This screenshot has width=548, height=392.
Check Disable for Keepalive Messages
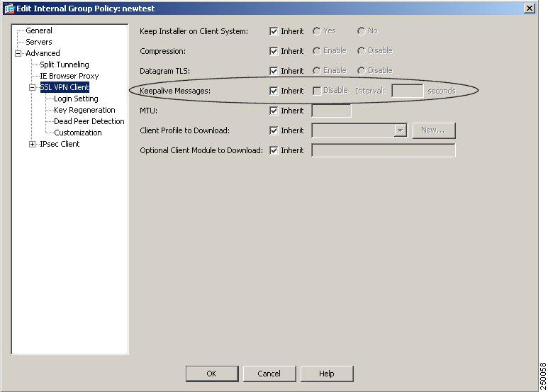point(317,91)
